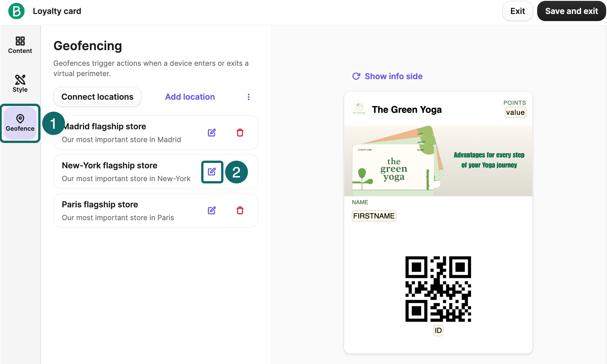
Task: Click the Geofencing heading
Action: [x=88, y=46]
